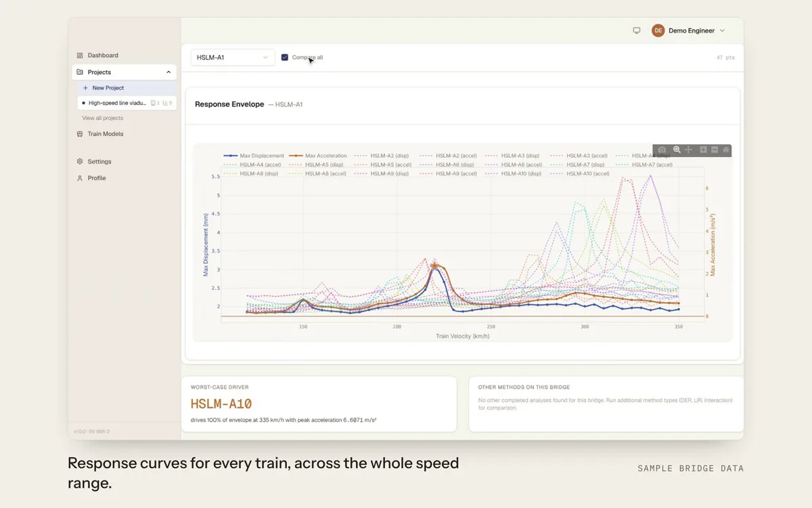This screenshot has height=508, width=812.
Task: Open the Demo Engineer user menu chevron
Action: click(x=722, y=30)
